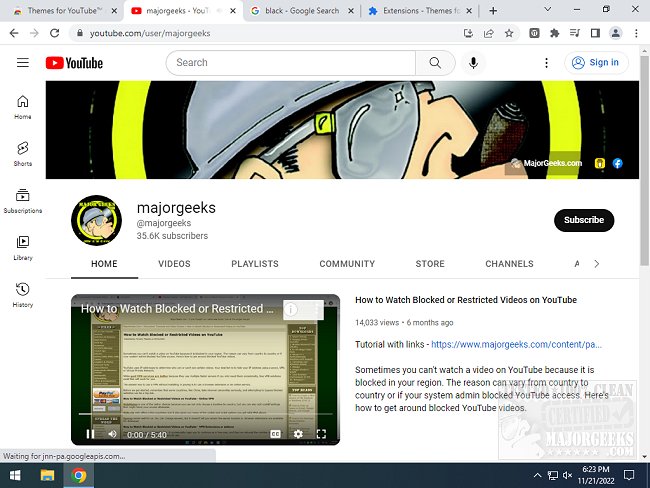Switch to black - Google Search tab
This screenshot has width=650, height=488.
(x=302, y=11)
